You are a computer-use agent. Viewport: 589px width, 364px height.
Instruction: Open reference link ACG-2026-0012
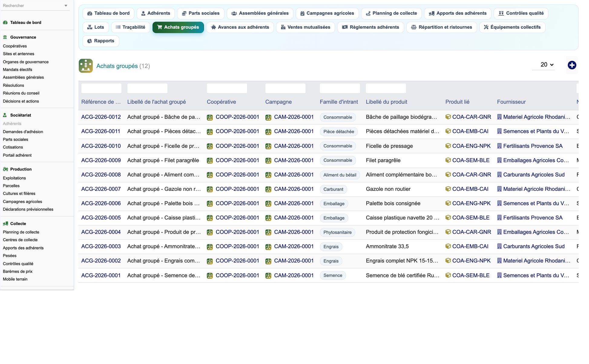[x=101, y=117]
